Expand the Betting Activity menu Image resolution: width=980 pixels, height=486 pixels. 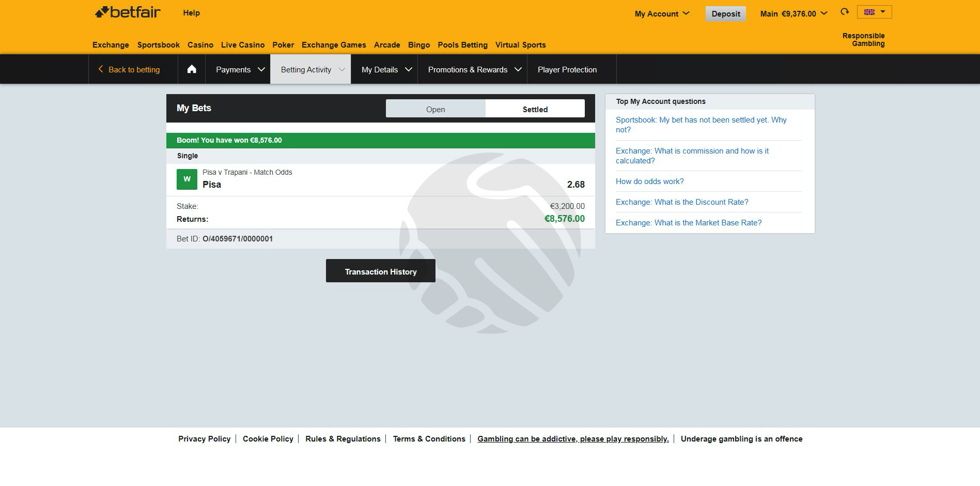coord(310,69)
